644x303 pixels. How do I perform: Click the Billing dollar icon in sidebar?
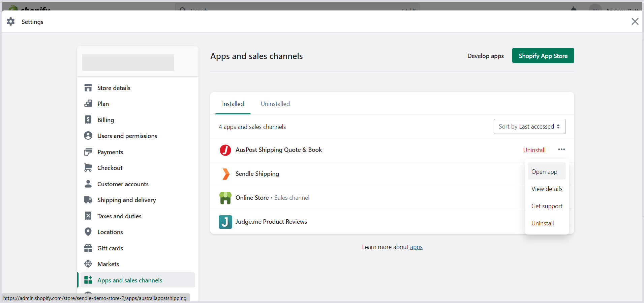click(x=88, y=120)
